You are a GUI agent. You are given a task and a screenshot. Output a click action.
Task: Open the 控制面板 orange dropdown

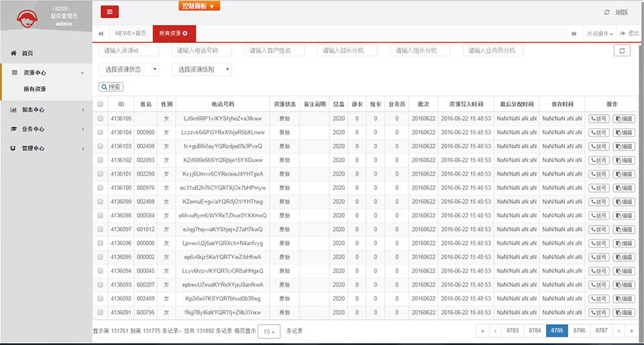pyautogui.click(x=199, y=6)
